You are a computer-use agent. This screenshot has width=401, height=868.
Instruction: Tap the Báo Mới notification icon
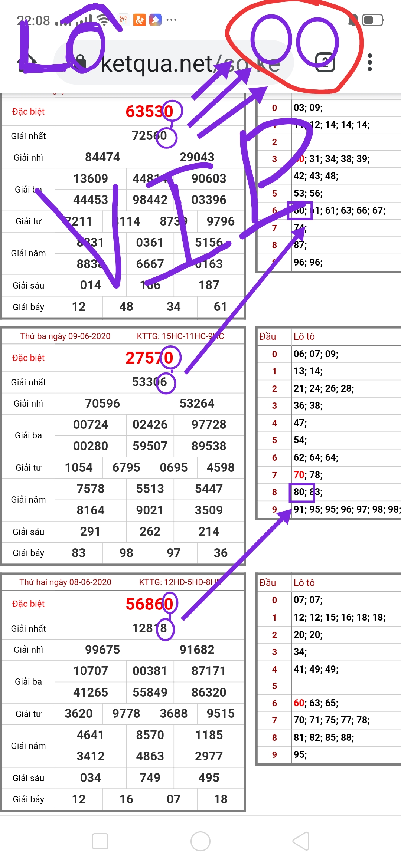(x=123, y=20)
